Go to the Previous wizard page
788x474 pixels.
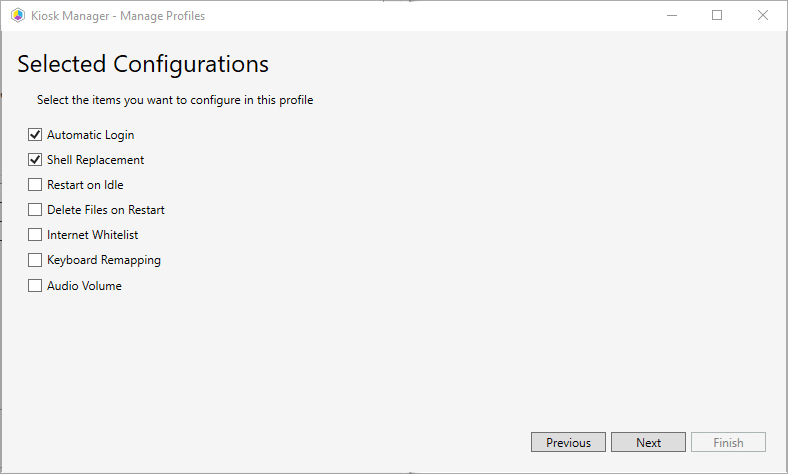click(x=568, y=442)
